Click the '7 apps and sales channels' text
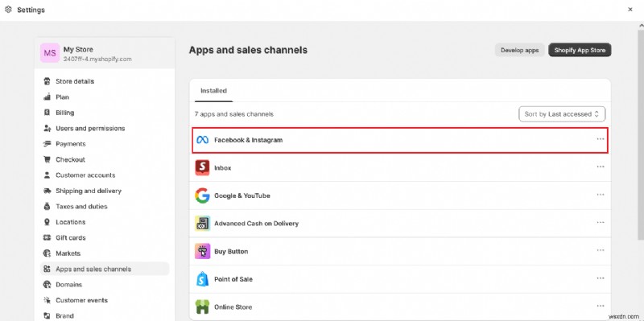This screenshot has width=644, height=321. [234, 114]
